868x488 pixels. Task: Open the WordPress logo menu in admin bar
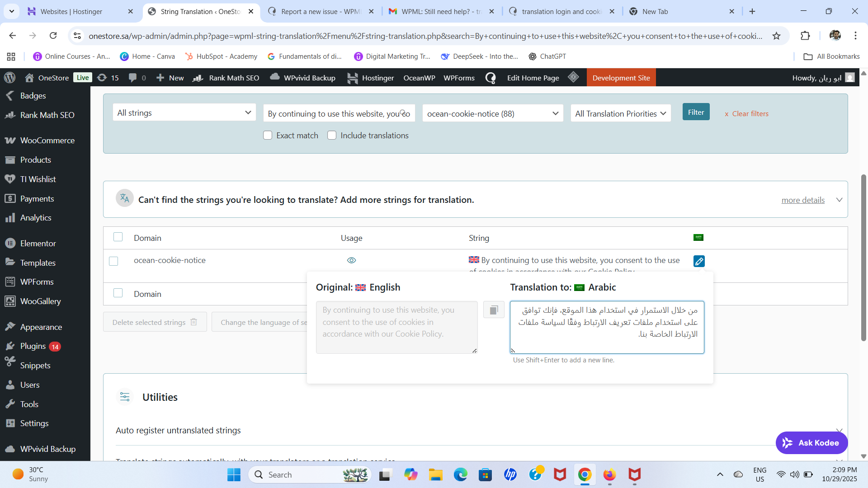click(10, 78)
